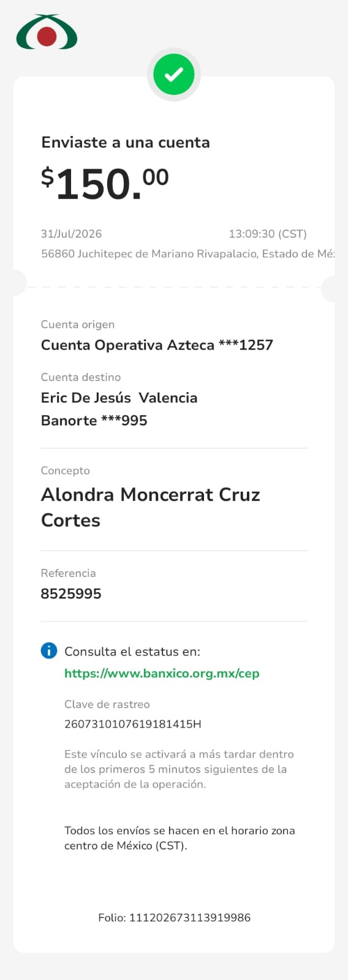Click Cuenta Operativa Azteca ***1257

pos(157,345)
